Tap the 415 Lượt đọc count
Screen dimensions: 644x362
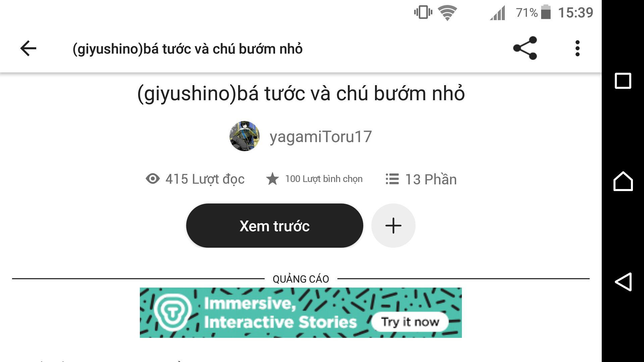pos(205,179)
